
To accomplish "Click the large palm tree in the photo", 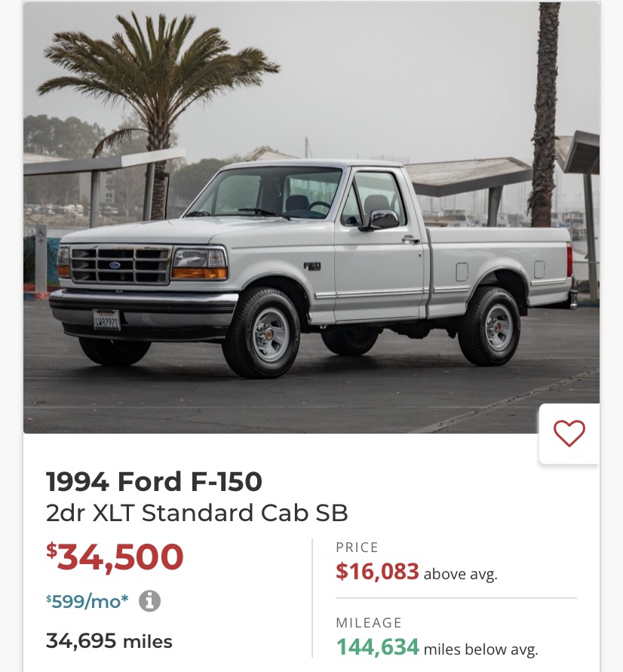I will [x=155, y=83].
